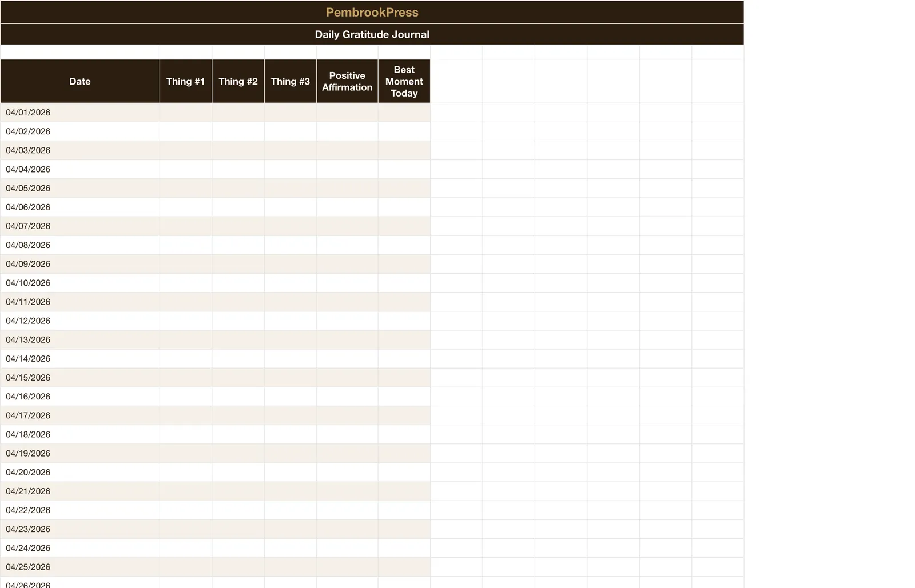Viewport: 915px width, 588px height.
Task: Select the 04/13/2026 date cell
Action: tap(80, 339)
